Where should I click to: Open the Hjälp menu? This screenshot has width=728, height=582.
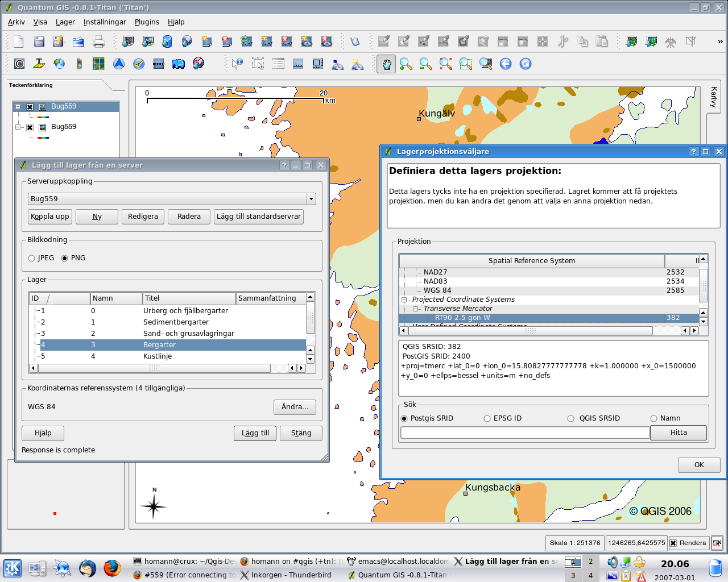click(176, 22)
